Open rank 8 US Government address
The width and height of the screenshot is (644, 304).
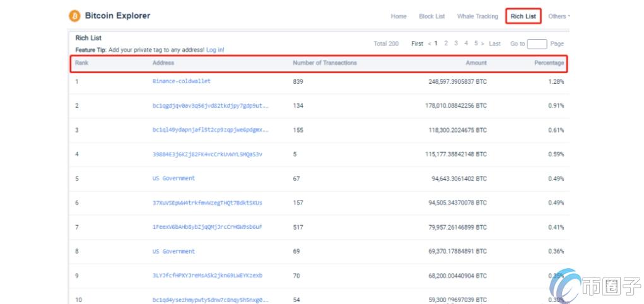[173, 251]
